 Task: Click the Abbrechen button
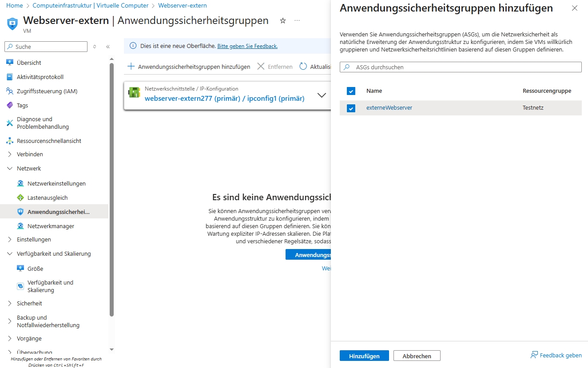click(417, 356)
